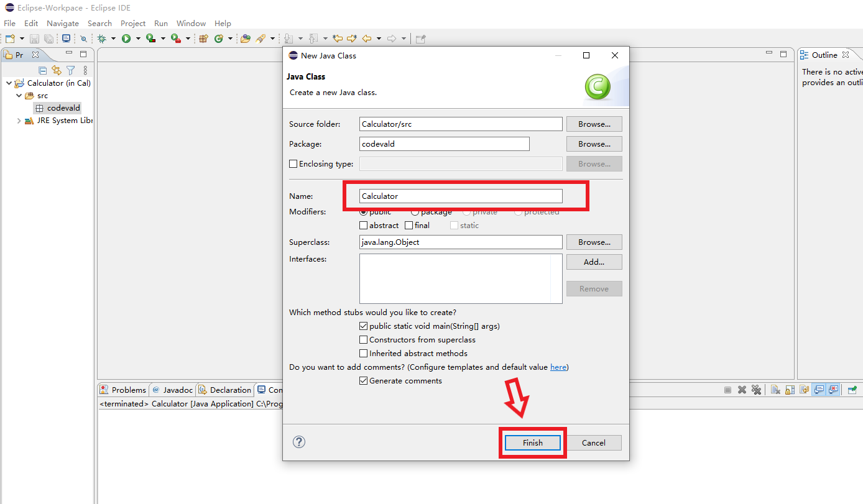Open the Debug configurations dropdown arrow
This screenshot has width=863, height=504.
point(113,39)
